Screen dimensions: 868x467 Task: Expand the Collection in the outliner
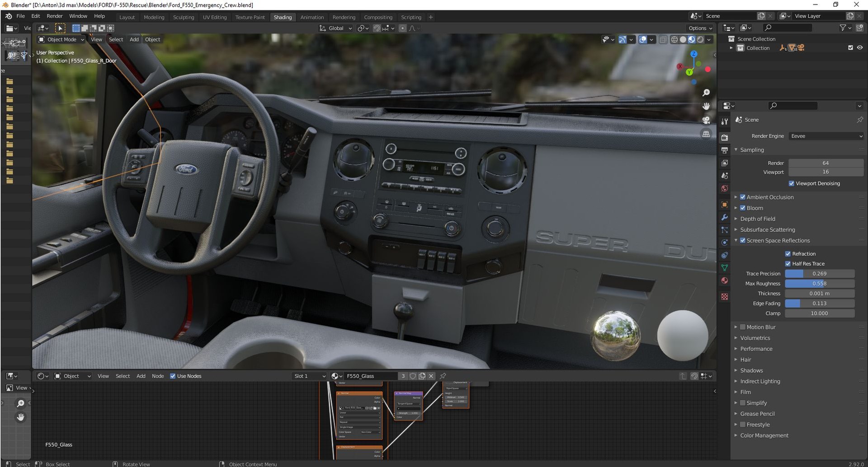coord(731,48)
